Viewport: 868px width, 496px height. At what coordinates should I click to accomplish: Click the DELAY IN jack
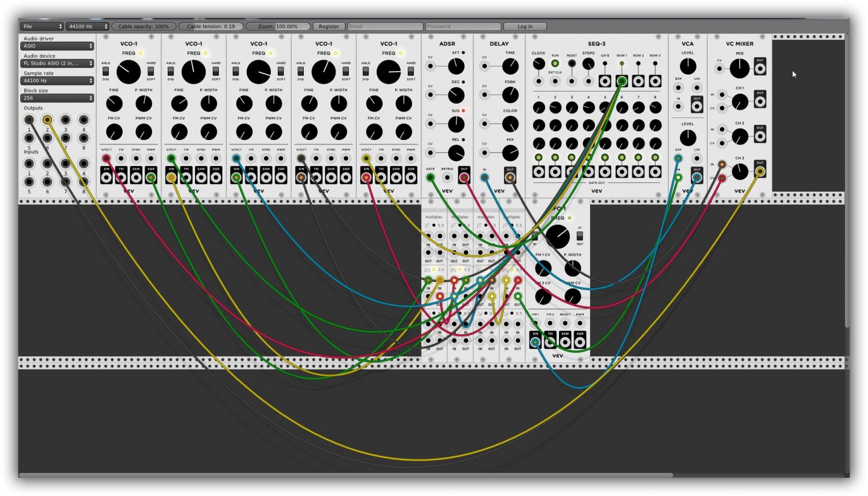point(484,178)
